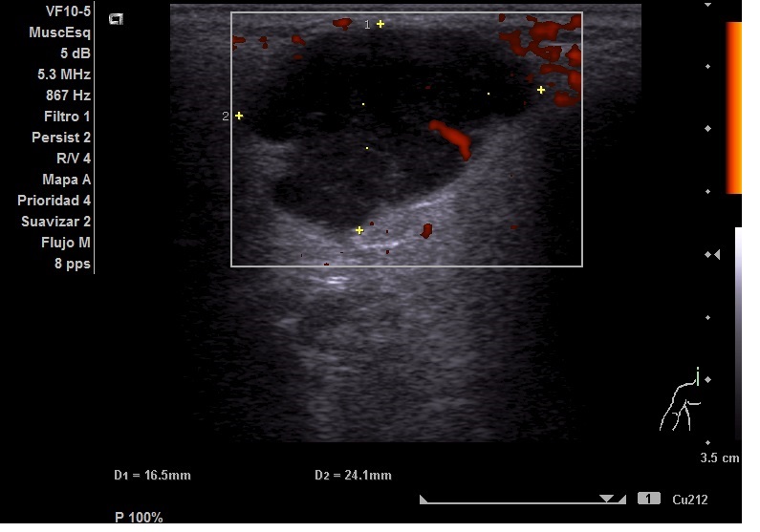Select the right-side caliper cross marker

pyautogui.click(x=541, y=90)
